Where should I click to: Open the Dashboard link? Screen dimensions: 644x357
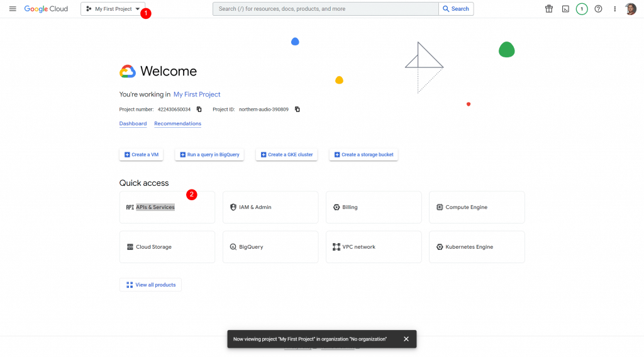[133, 123]
